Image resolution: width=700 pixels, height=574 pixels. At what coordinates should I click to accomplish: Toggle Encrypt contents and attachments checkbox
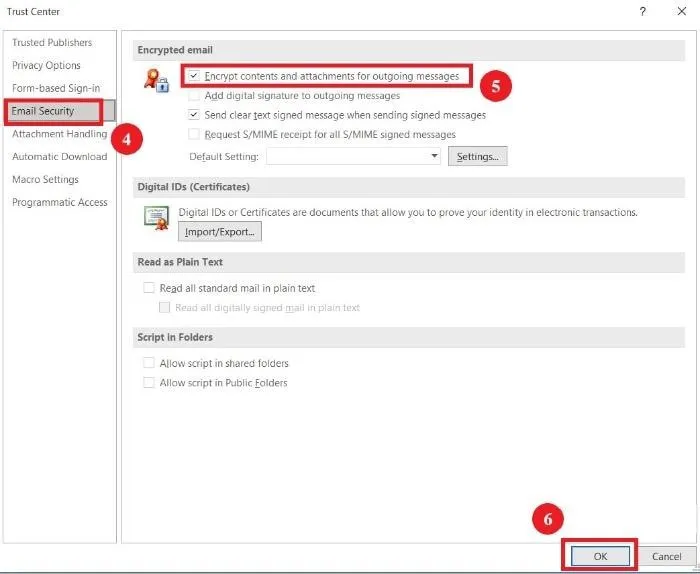tap(194, 76)
